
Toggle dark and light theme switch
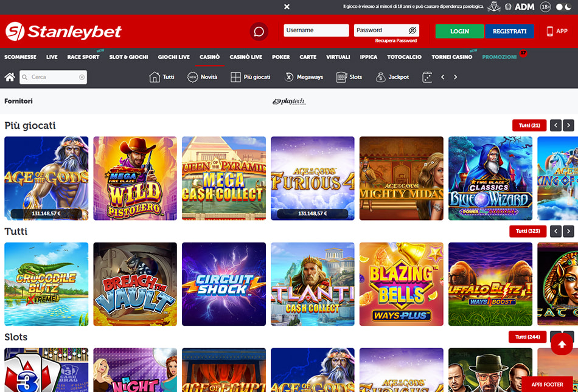[563, 7]
